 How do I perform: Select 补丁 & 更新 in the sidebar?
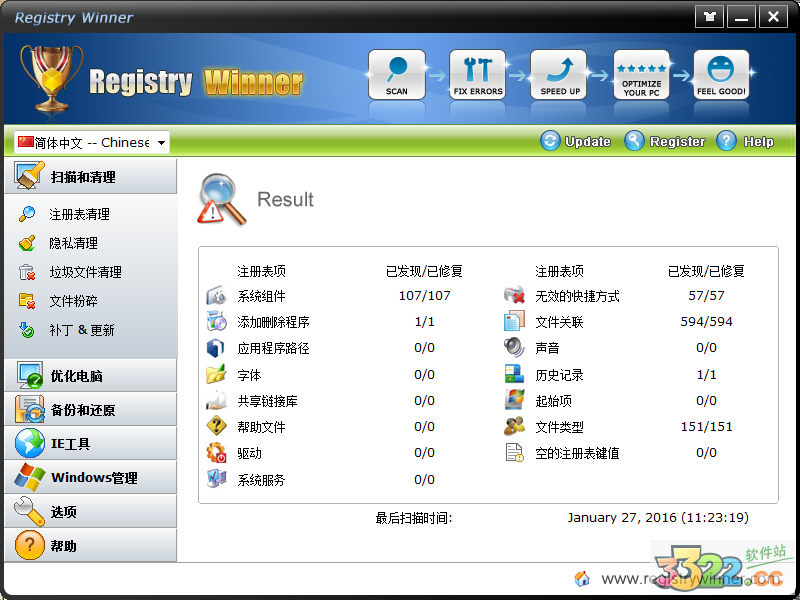81,331
